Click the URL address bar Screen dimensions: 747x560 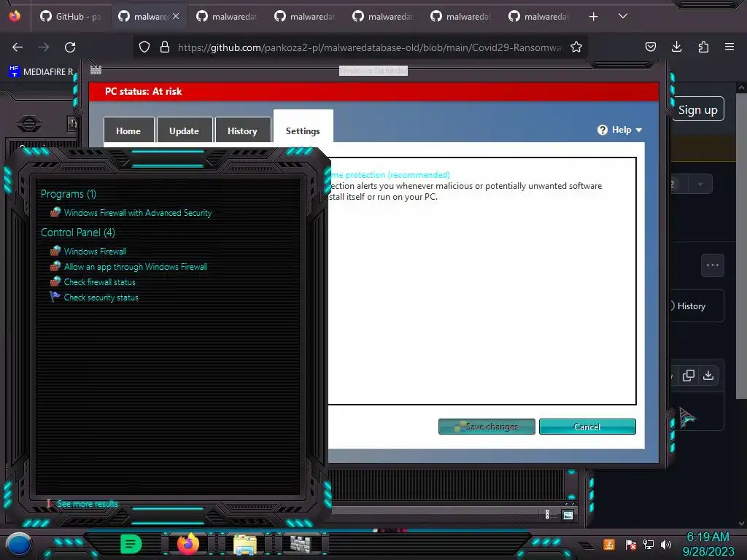click(x=370, y=47)
